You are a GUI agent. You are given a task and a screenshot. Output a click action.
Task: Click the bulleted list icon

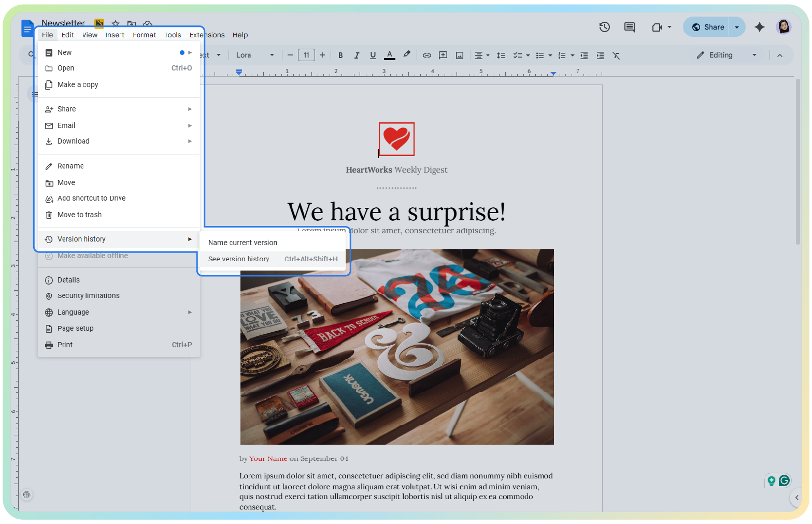[540, 55]
